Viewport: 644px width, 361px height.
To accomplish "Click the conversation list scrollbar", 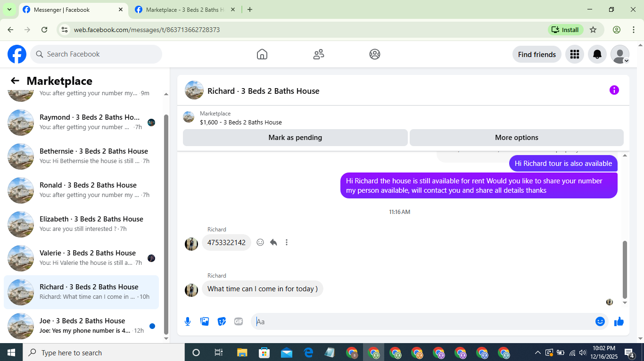I will click(165, 223).
